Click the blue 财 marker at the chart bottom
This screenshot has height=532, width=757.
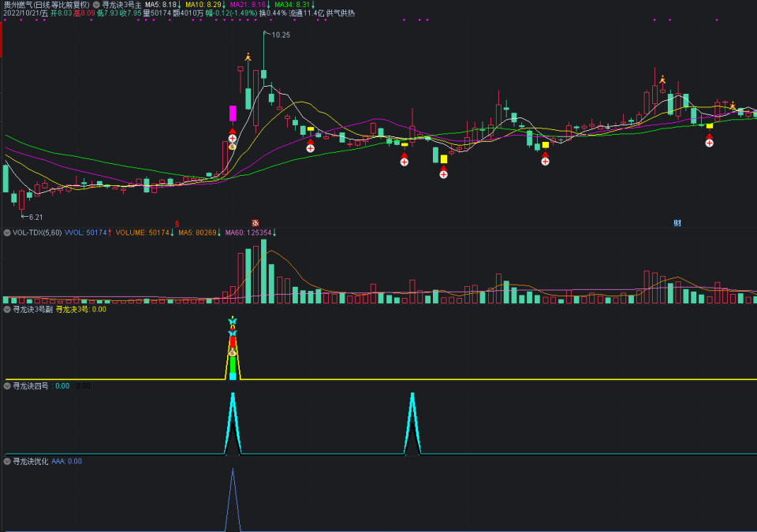pyautogui.click(x=678, y=223)
